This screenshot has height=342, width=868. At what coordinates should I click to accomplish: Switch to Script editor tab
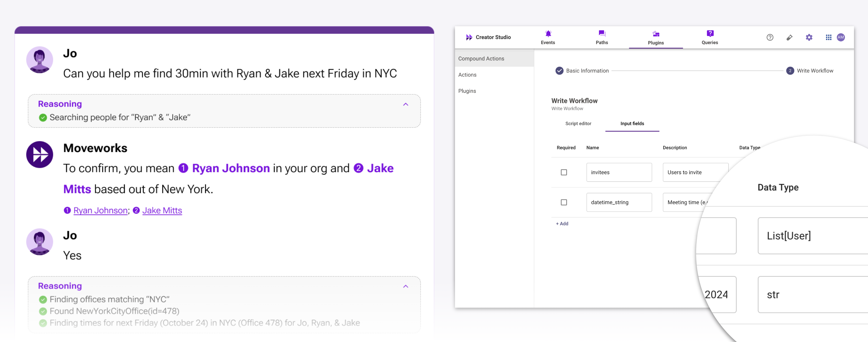point(578,123)
